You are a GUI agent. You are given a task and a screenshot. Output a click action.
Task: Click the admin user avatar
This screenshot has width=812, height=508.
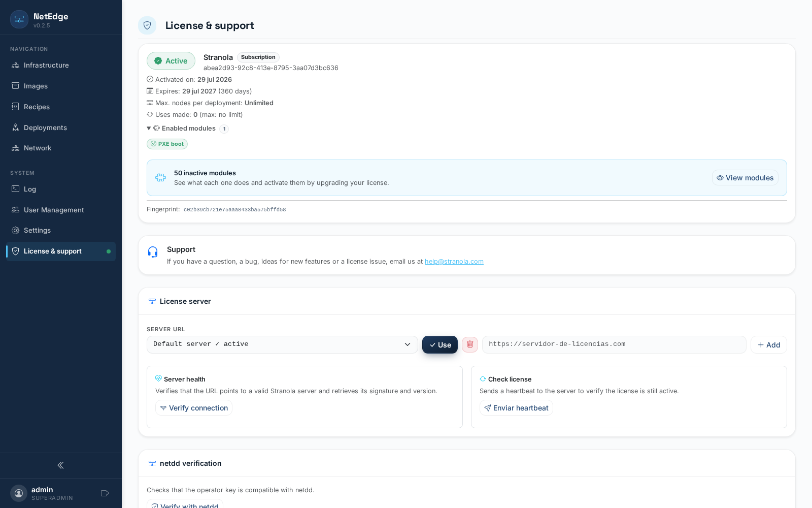(19, 493)
